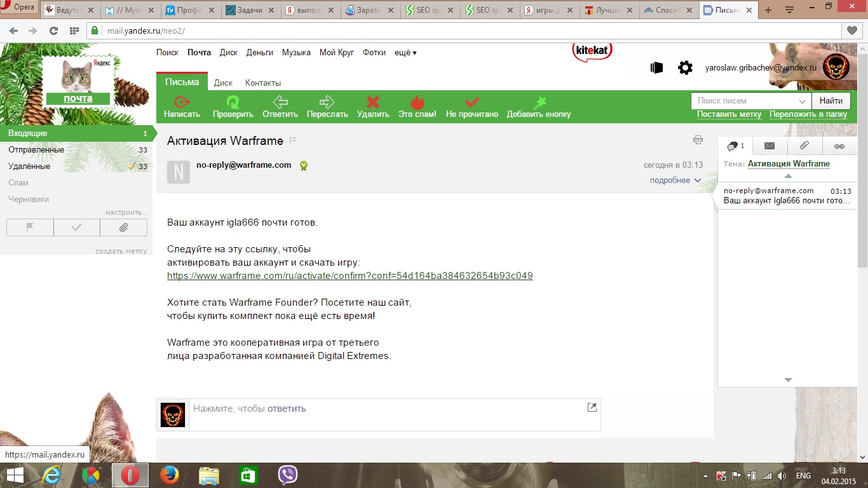Click the bookmark heart icon in address bar
The image size is (868, 488).
click(x=851, y=30)
